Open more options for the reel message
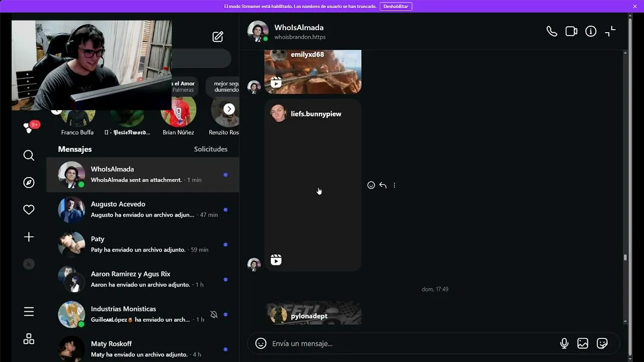Viewport: 644px width, 362px height. (394, 185)
